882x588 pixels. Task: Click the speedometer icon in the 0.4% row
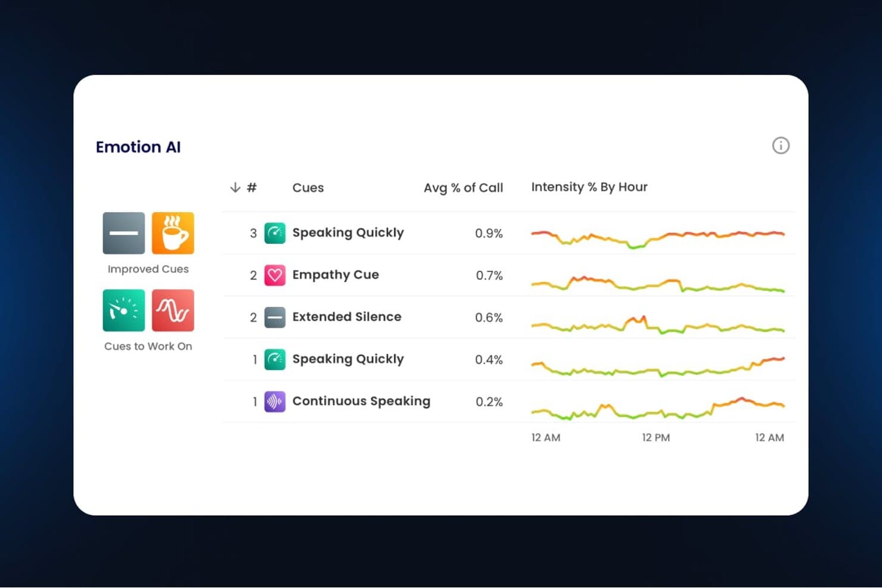click(275, 359)
